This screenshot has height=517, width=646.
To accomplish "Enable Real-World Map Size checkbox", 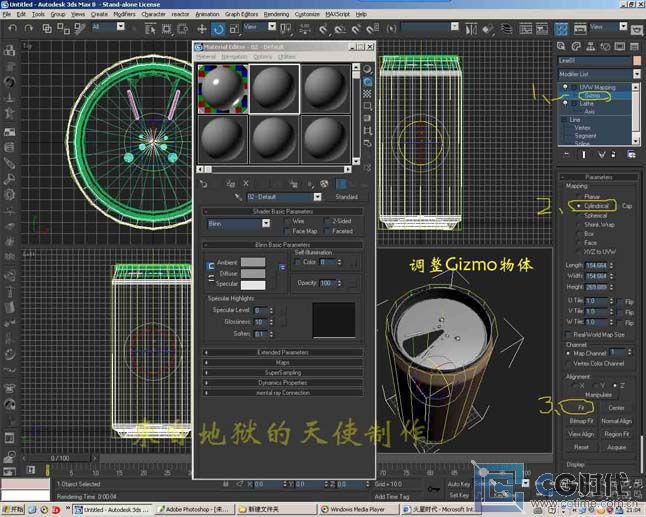I will point(569,335).
